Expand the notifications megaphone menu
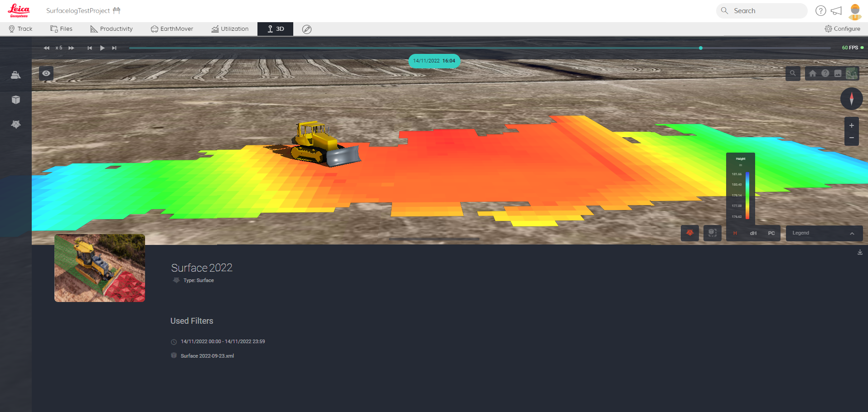The image size is (868, 412). 836,10
